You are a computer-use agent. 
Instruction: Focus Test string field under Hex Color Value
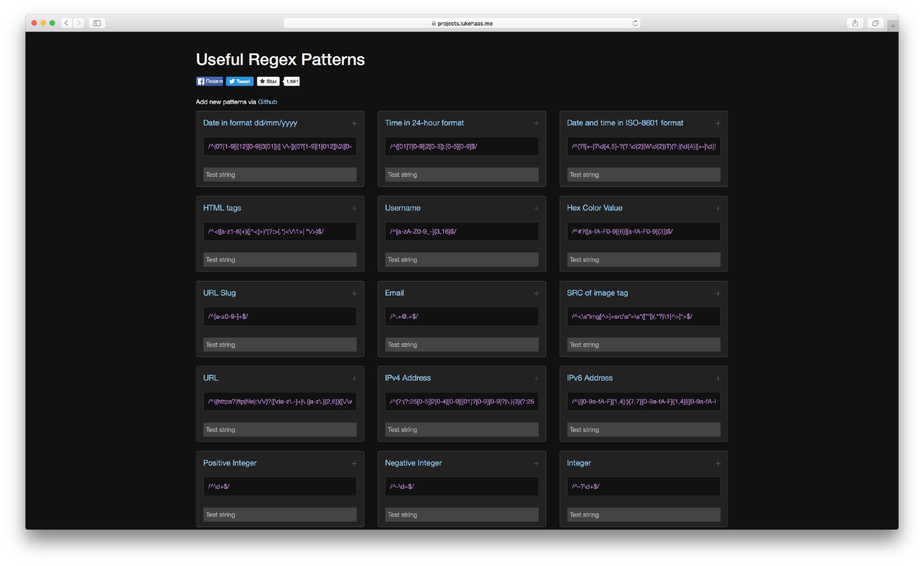point(644,260)
